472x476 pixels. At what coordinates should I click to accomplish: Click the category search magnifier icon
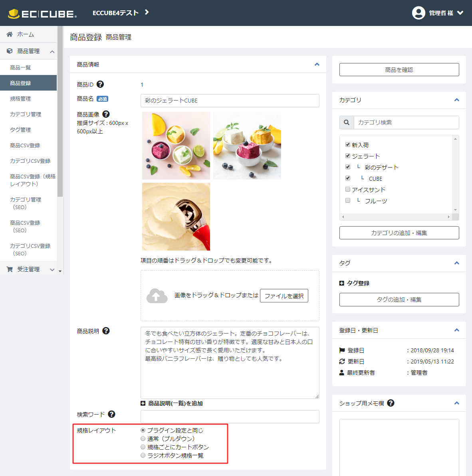click(x=347, y=122)
